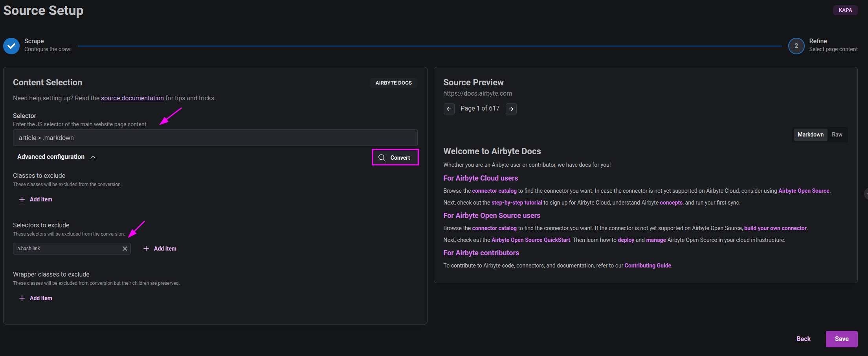Open For Airbyte Open Source users heading

tap(492, 216)
